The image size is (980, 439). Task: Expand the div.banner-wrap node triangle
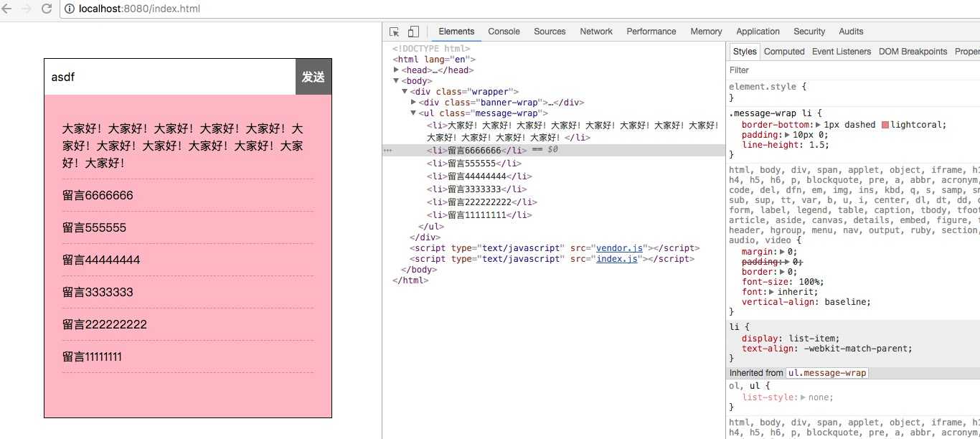tap(414, 103)
